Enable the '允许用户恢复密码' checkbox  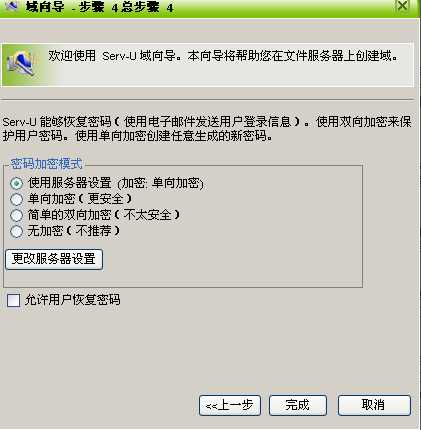(x=13, y=300)
